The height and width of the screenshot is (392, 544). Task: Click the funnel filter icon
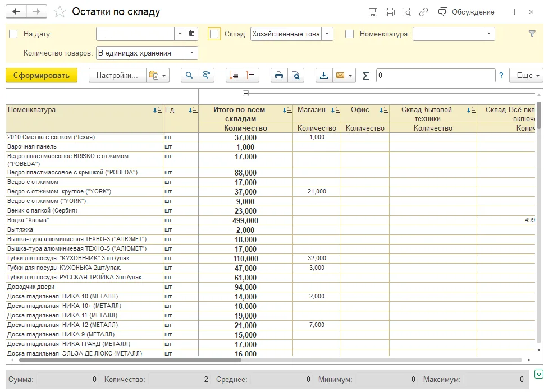click(532, 34)
